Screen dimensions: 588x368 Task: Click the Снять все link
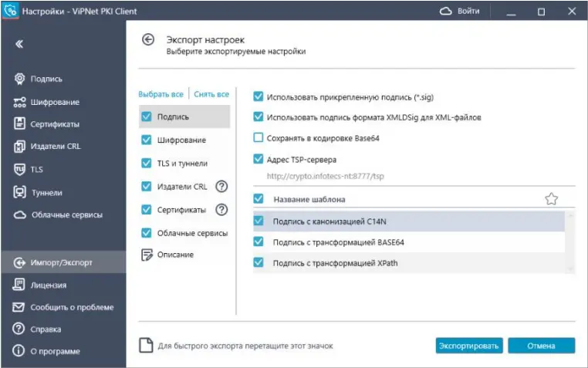tap(211, 94)
